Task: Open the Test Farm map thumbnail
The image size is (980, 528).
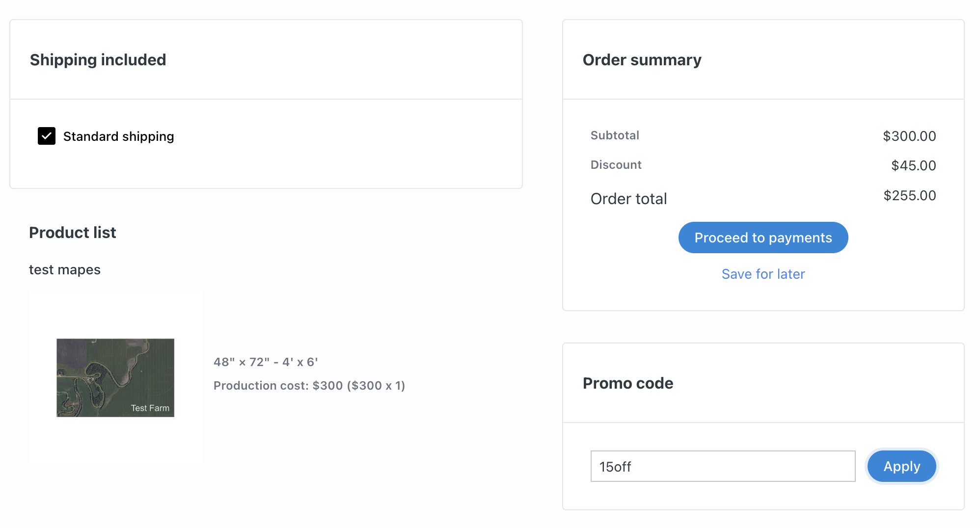Action: tap(115, 377)
